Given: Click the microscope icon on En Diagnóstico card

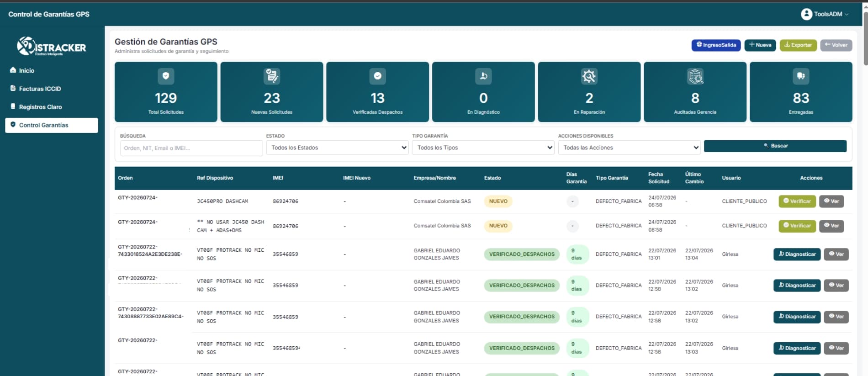Looking at the screenshot, I should click(483, 76).
